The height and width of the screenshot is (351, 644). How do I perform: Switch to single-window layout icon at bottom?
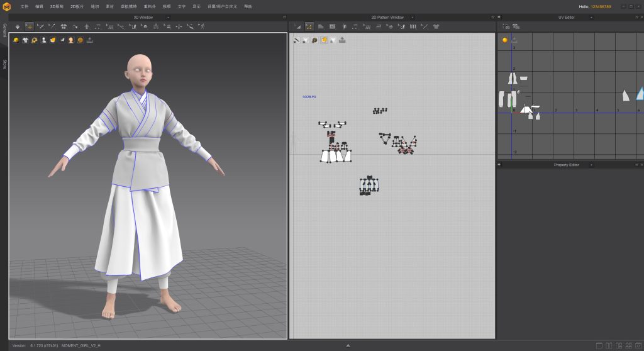[599, 346]
